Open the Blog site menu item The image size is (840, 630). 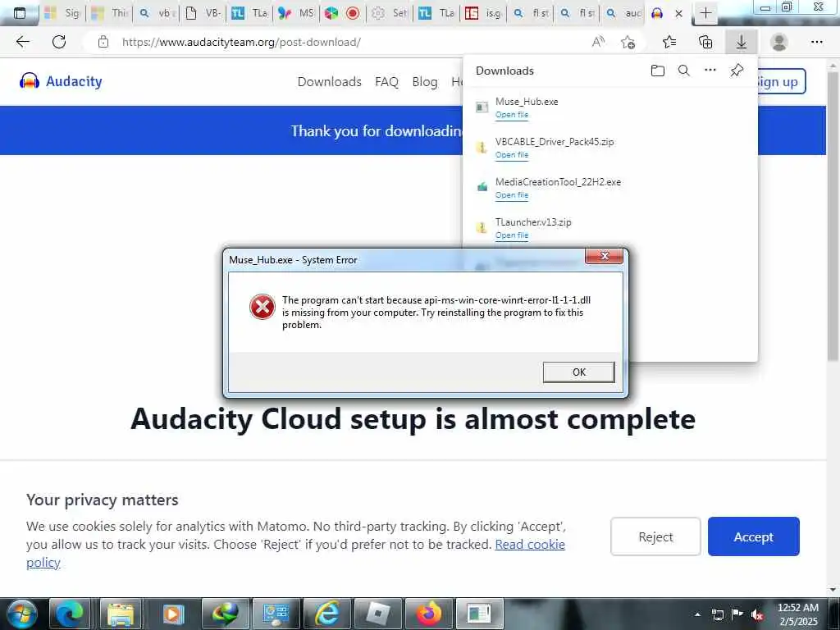tap(425, 81)
